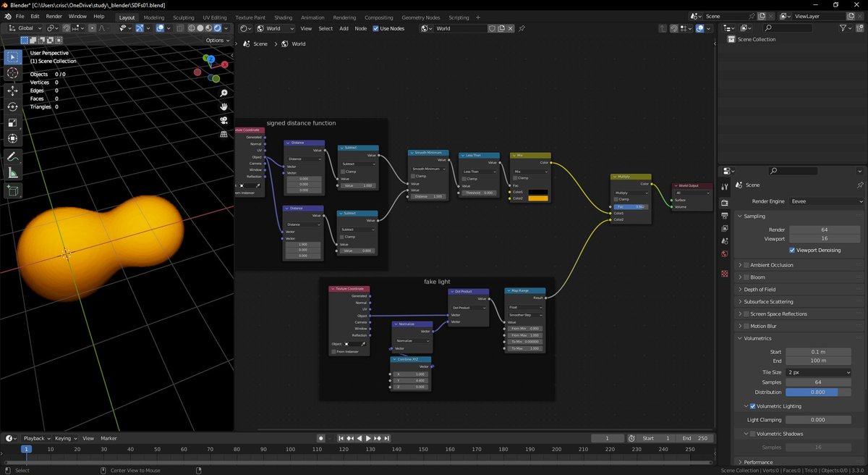
Task: Pin the world node tree
Action: 522,28
